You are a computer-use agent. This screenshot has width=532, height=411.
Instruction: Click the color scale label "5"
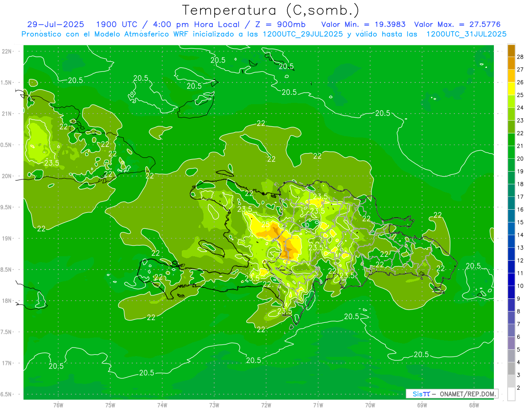(x=519, y=350)
